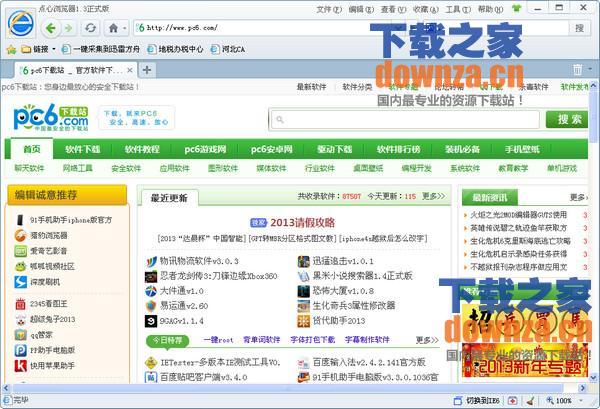Open the 100% zoom level dropdown
Screen dimensions: 600x409
pos(581,401)
